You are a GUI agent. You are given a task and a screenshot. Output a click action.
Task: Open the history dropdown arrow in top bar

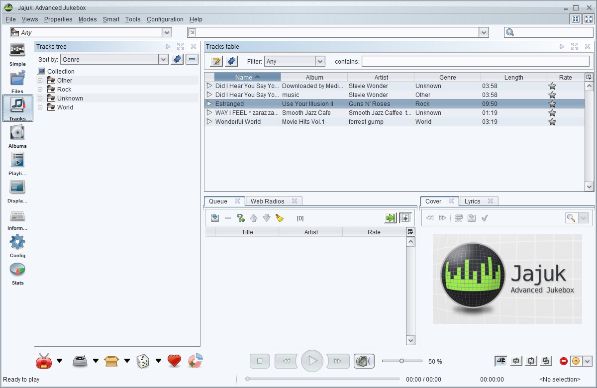[484, 33]
